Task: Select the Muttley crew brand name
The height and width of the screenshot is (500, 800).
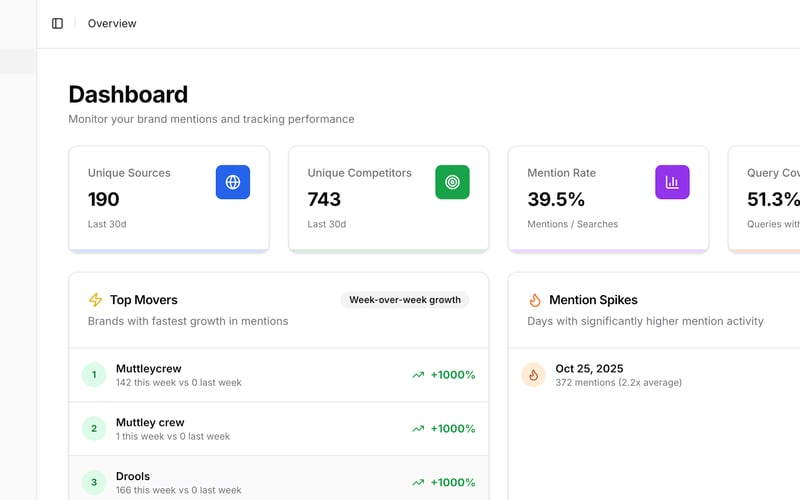Action: click(150, 422)
